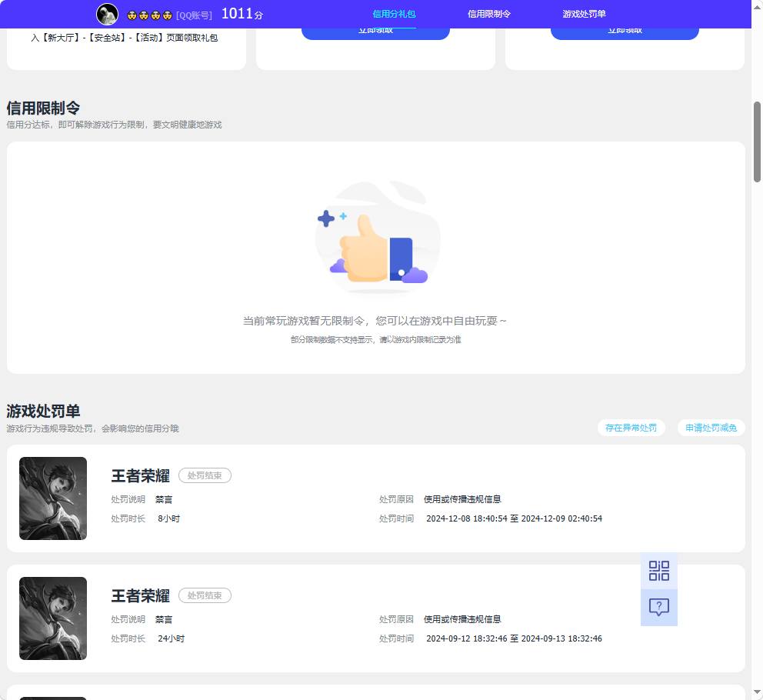Click the 24小时 duration value
This screenshot has height=700, width=763.
[172, 638]
